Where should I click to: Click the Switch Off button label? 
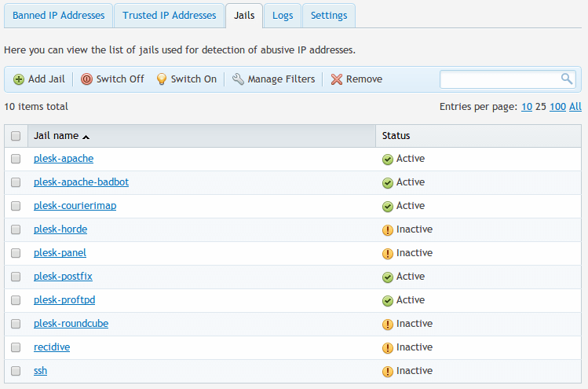[120, 79]
